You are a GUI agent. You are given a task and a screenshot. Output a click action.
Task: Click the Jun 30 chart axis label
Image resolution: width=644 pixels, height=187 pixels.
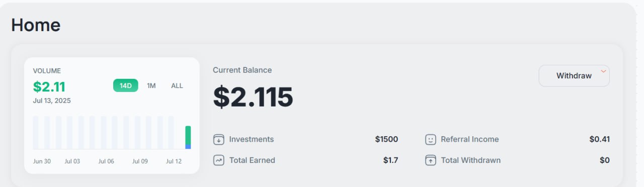click(x=42, y=161)
